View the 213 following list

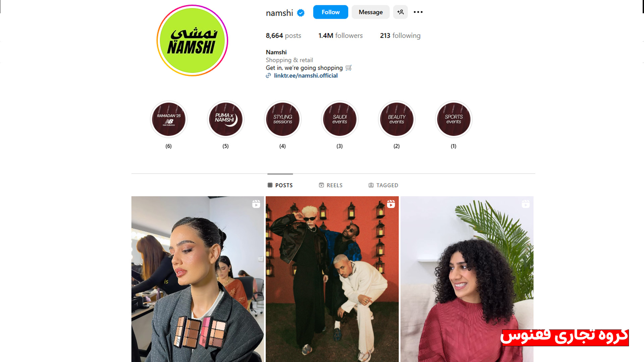coord(400,36)
